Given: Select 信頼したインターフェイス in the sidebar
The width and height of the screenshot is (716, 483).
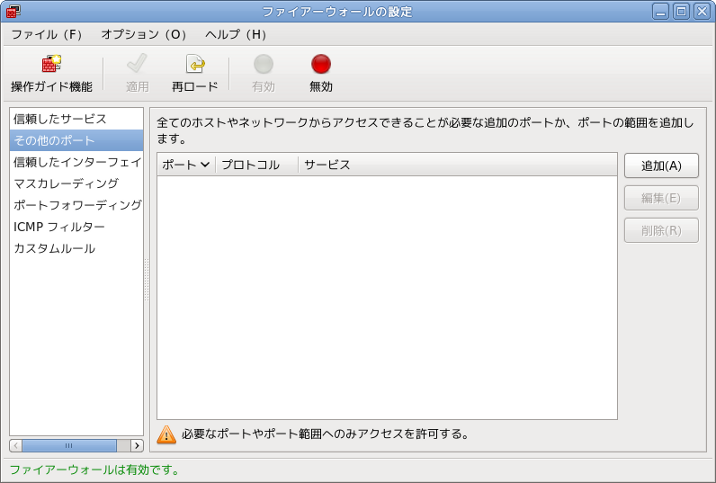Looking at the screenshot, I should [x=76, y=162].
